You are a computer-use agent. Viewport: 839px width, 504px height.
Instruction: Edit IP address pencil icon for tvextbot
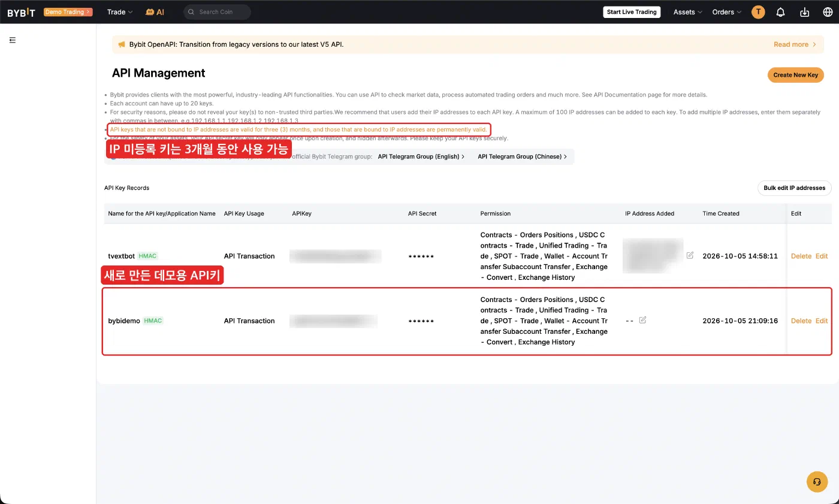click(690, 255)
